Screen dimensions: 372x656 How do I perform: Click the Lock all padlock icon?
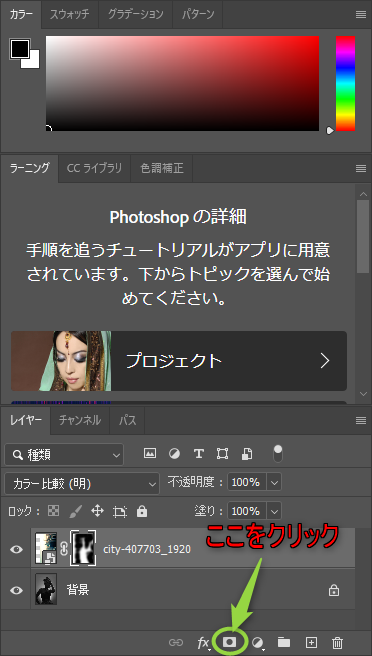click(142, 511)
